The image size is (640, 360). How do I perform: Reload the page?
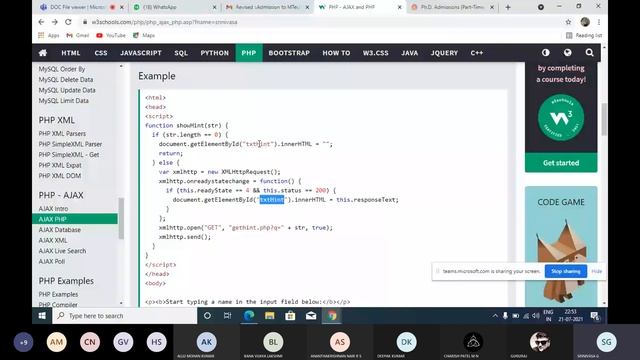[x=68, y=22]
